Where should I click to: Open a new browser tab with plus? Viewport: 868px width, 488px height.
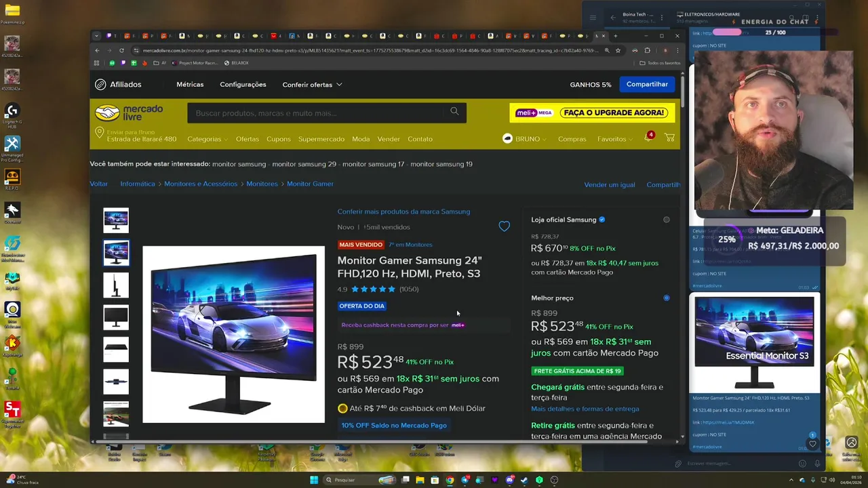616,36
